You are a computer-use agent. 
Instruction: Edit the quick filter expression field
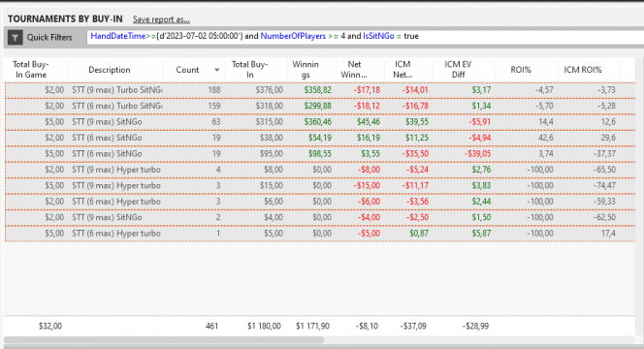point(365,37)
